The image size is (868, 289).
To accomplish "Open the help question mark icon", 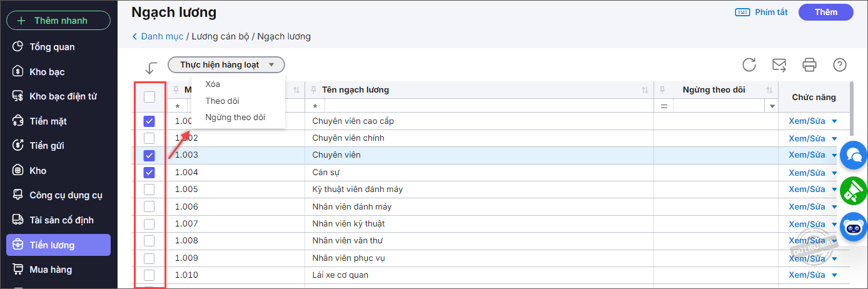I will point(840,64).
